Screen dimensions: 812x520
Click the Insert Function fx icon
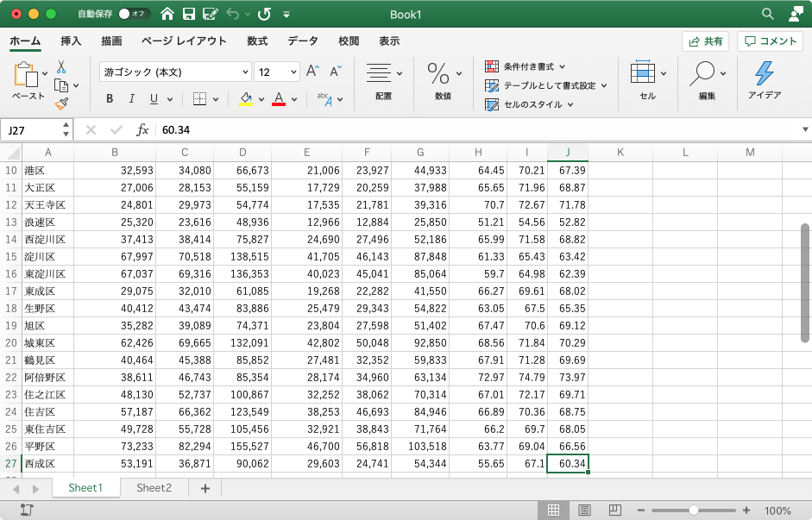tap(142, 129)
